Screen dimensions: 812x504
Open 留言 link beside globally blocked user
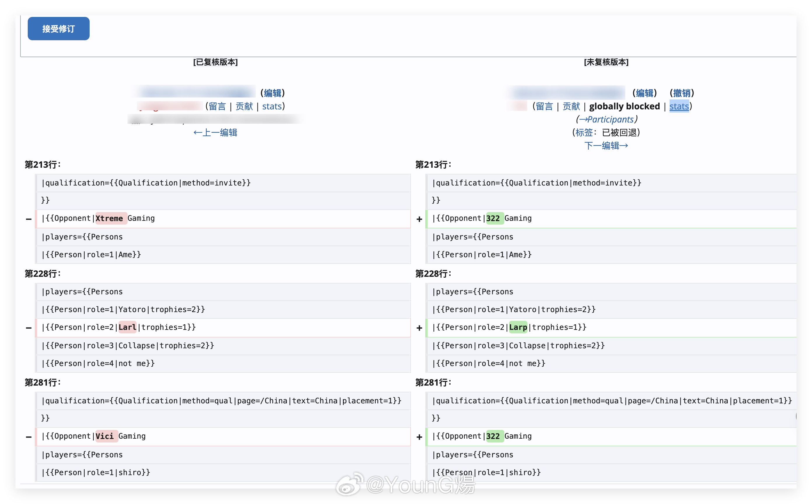point(544,106)
